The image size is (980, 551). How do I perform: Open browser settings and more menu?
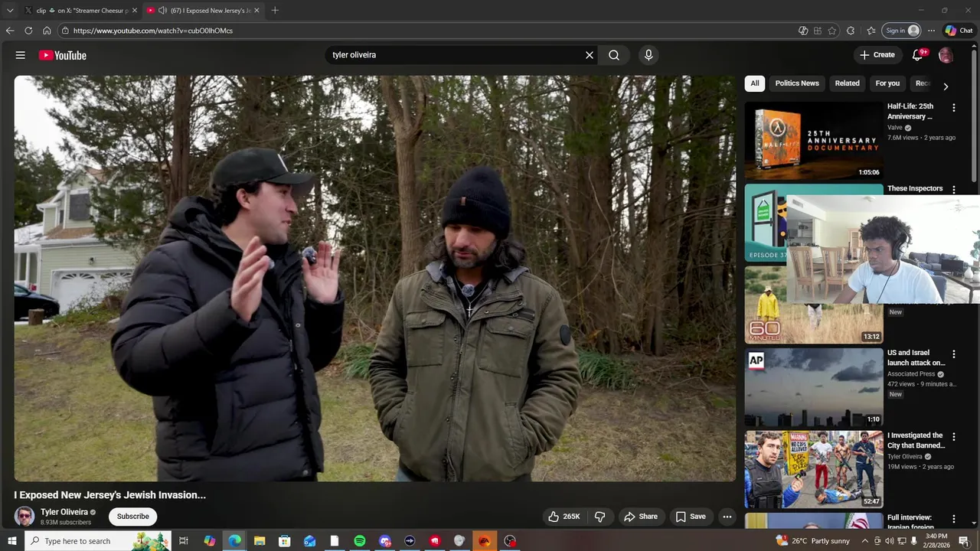pyautogui.click(x=931, y=31)
